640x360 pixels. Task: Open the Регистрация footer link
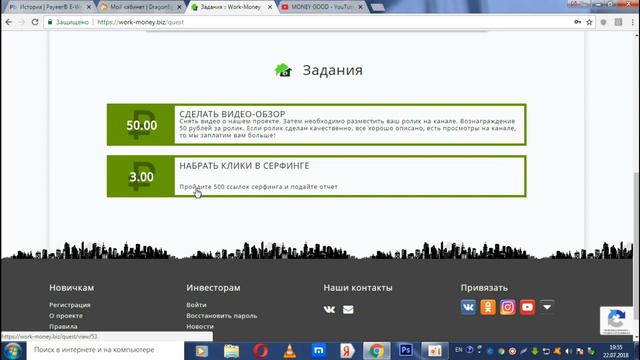70,305
